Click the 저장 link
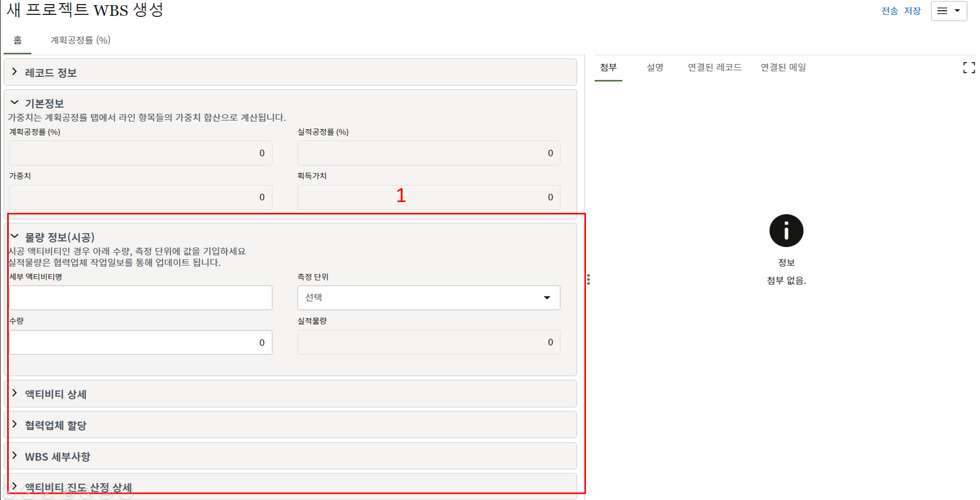Viewport: 980px width, 500px height. coord(912,11)
